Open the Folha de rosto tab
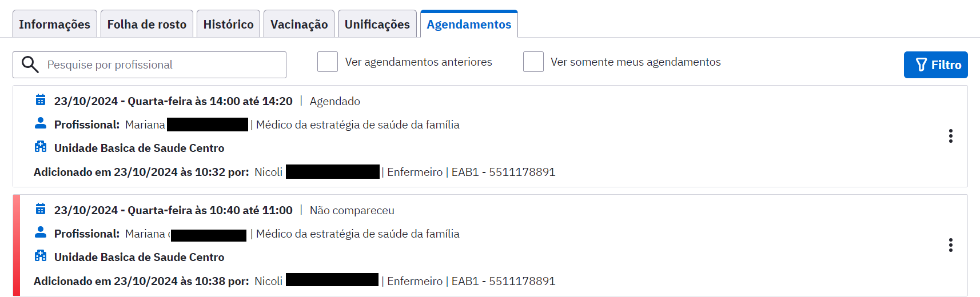Image resolution: width=980 pixels, height=297 pixels. [147, 24]
